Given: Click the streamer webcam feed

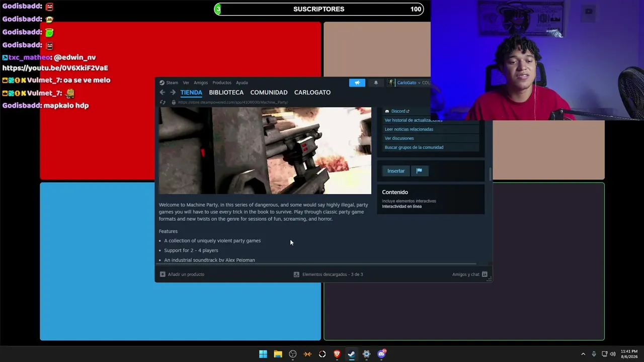Looking at the screenshot, I should (x=537, y=60).
